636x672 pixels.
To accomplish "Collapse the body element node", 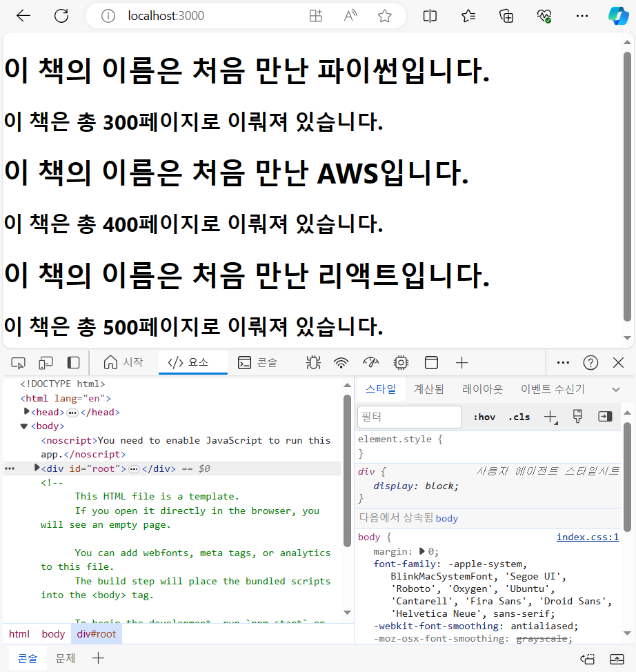I will (24, 426).
